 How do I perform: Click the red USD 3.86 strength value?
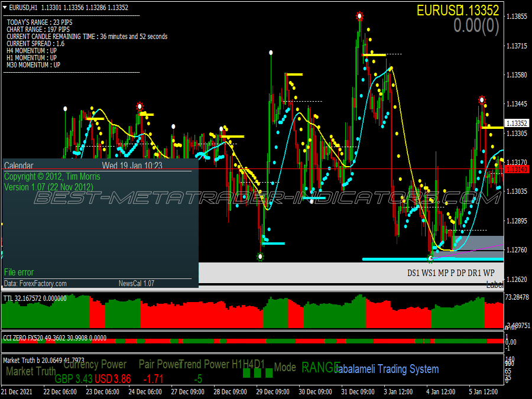(x=113, y=379)
